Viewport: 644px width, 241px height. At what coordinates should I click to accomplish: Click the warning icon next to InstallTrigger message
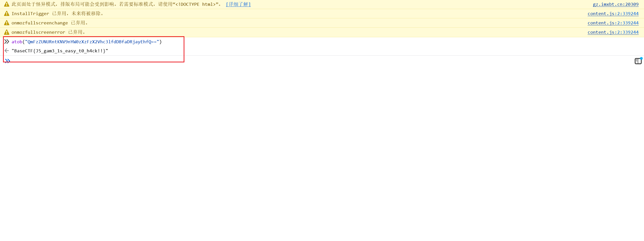pos(6,13)
